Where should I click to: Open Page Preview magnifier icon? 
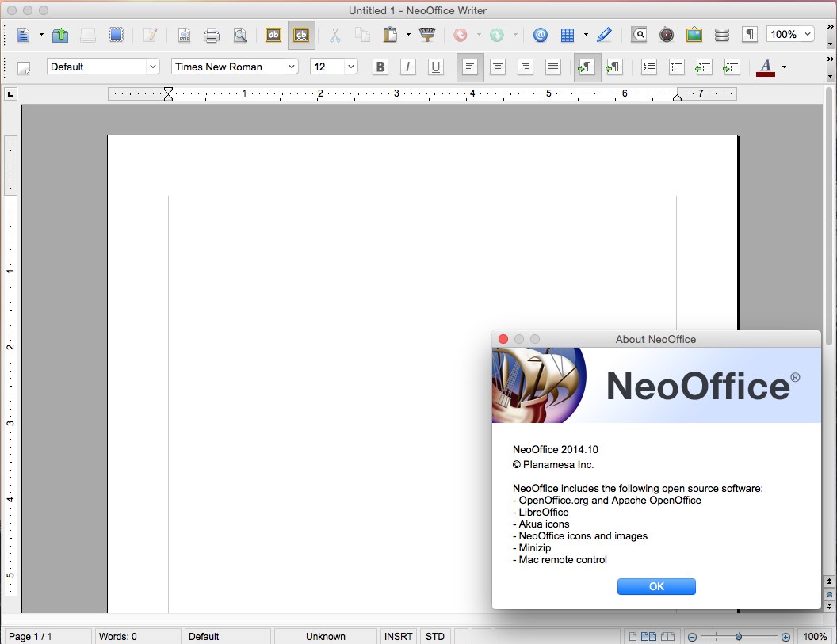point(240,35)
